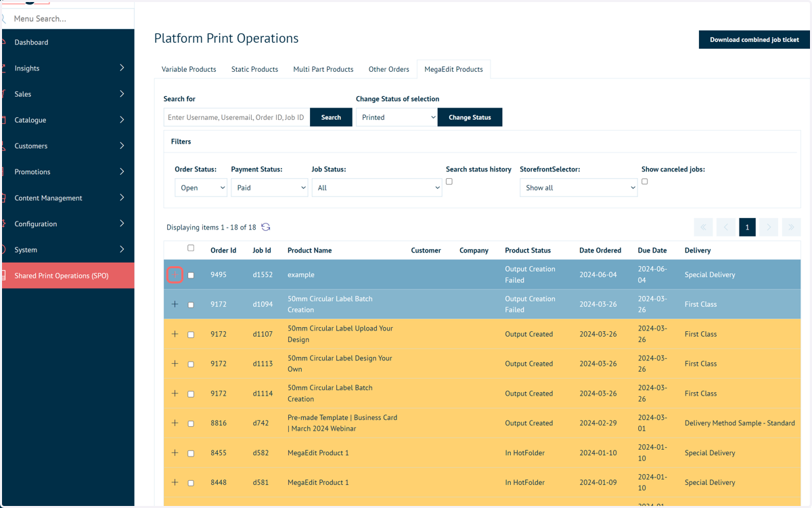The image size is (812, 508).
Task: Open Shared Print Operations (SPO) menu item
Action: pyautogui.click(x=68, y=276)
